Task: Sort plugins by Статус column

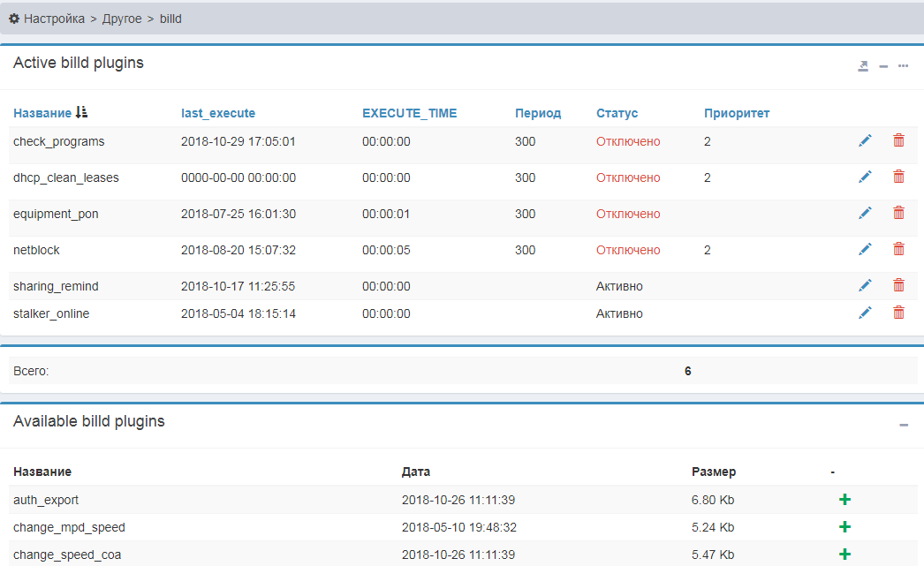Action: [617, 113]
